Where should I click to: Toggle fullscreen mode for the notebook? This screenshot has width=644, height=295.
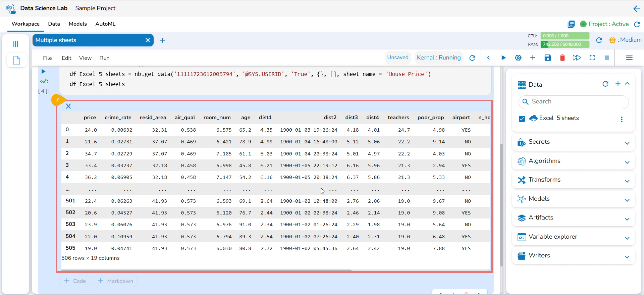pos(592,58)
